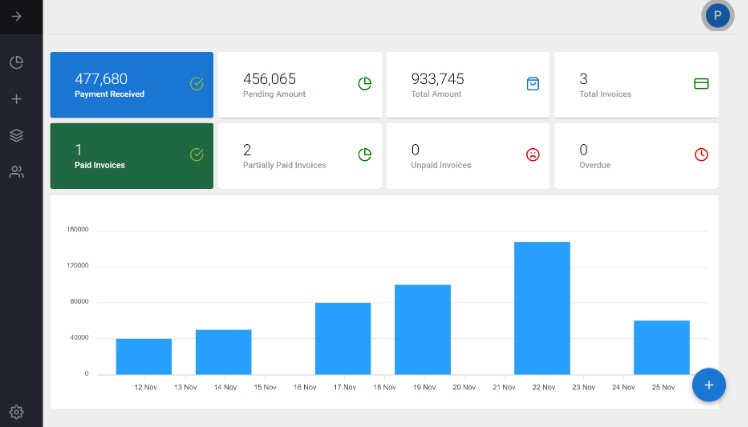This screenshot has height=427, width=748.
Task: Click the plus icon in the sidebar
Action: [x=16, y=99]
